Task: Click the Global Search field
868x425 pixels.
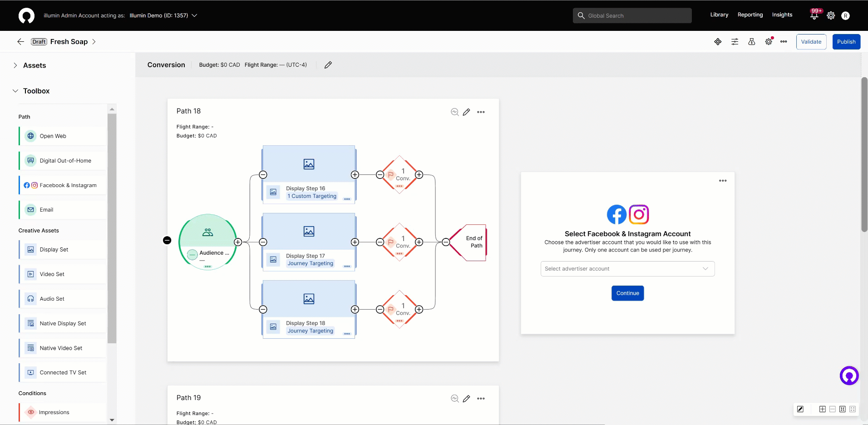Action: pos(632,15)
